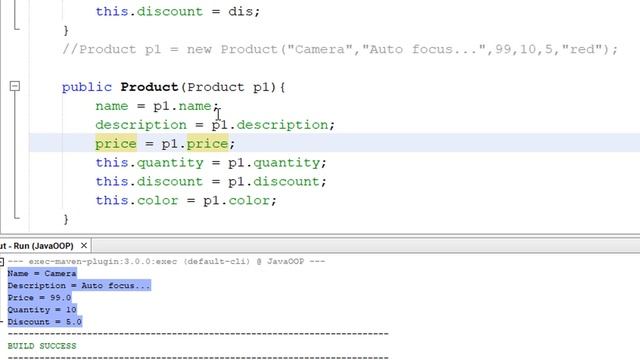
Task: Place cursor in 'description = p1.description;' line
Action: 215,125
